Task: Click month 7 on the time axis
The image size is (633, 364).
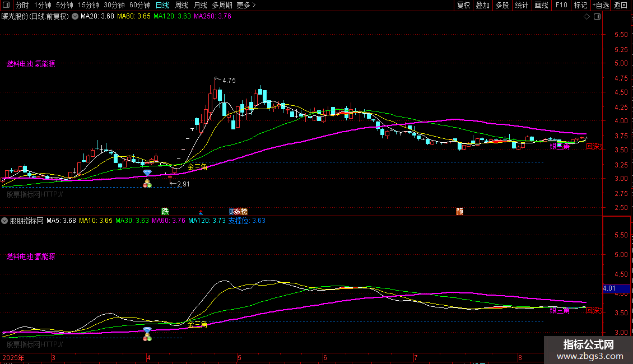Action: 416,357
